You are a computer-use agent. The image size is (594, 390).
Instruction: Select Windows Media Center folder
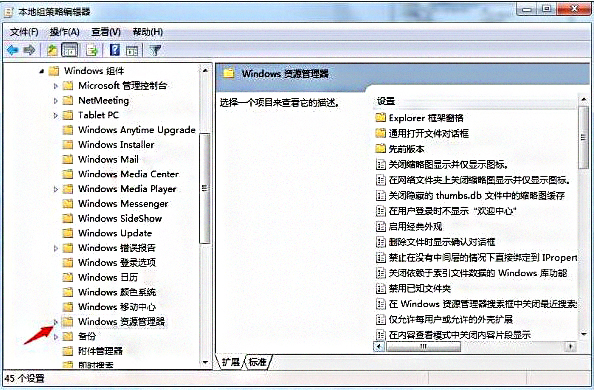coord(128,174)
